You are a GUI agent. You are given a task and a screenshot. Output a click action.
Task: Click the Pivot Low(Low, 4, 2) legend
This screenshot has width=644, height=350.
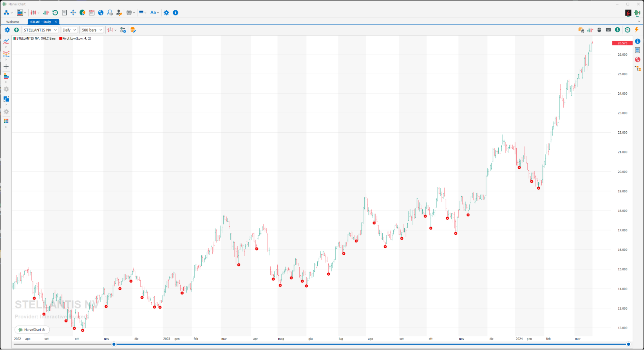pyautogui.click(x=75, y=38)
